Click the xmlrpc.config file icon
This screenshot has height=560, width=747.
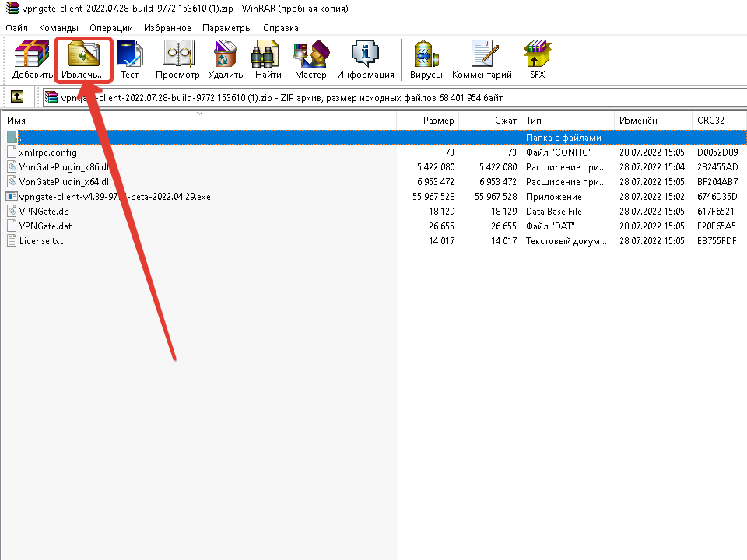point(12,152)
